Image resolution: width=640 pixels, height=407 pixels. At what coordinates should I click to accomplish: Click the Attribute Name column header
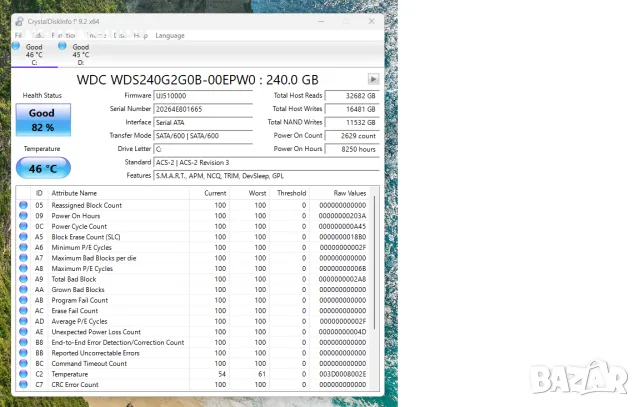pos(118,193)
